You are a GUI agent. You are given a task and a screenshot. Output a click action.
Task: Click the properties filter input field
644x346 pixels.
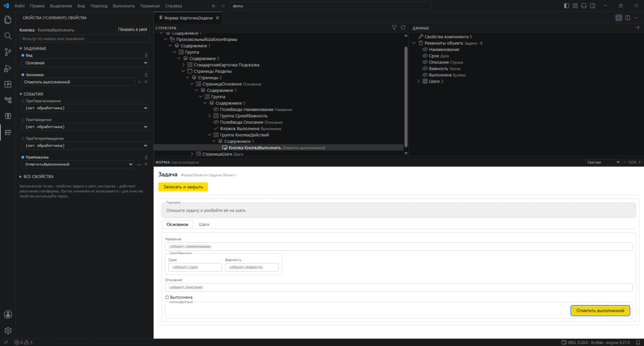(85, 39)
